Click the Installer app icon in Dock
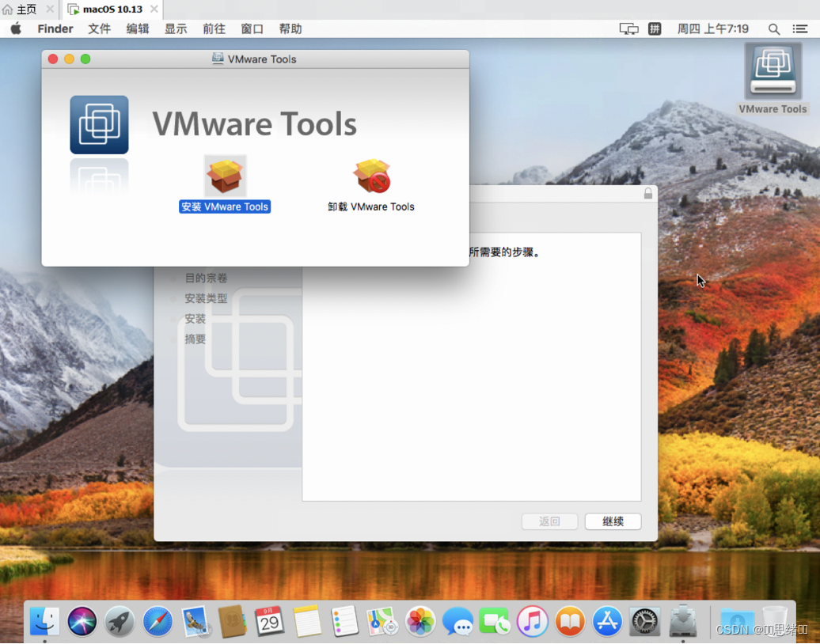Screen dimensions: 820x644 pyautogui.click(x=682, y=621)
